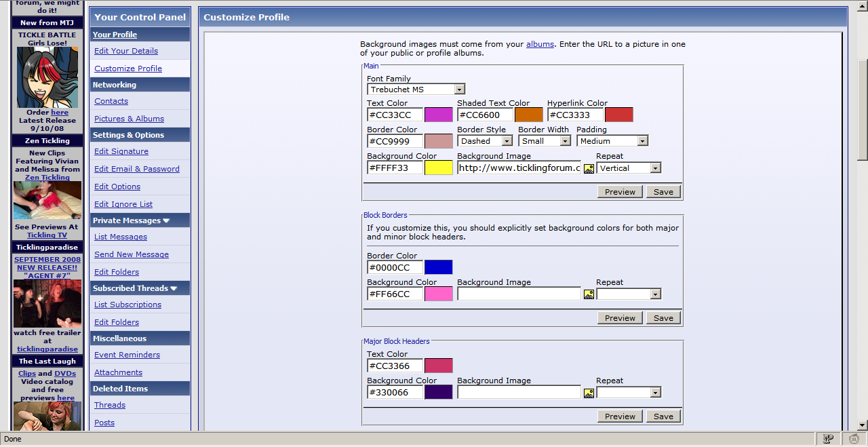Collapse the Private Messages section arrow

[x=166, y=221]
